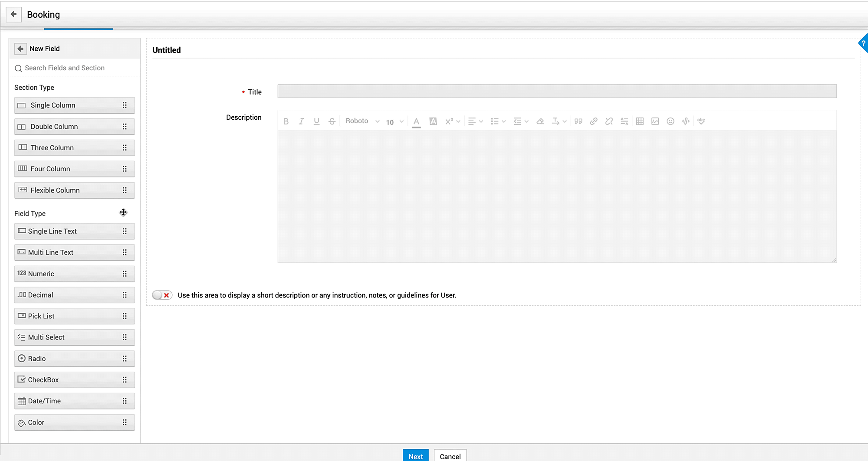This screenshot has height=461, width=868.
Task: Insert a hyperlink in the description
Action: pyautogui.click(x=593, y=121)
